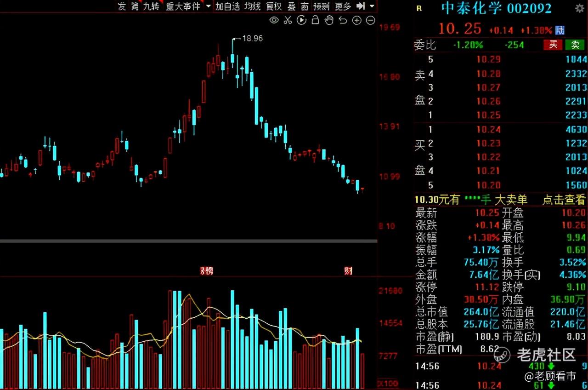The image size is (588, 390).
Task: Open the 重大事件 menu item
Action: [183, 6]
